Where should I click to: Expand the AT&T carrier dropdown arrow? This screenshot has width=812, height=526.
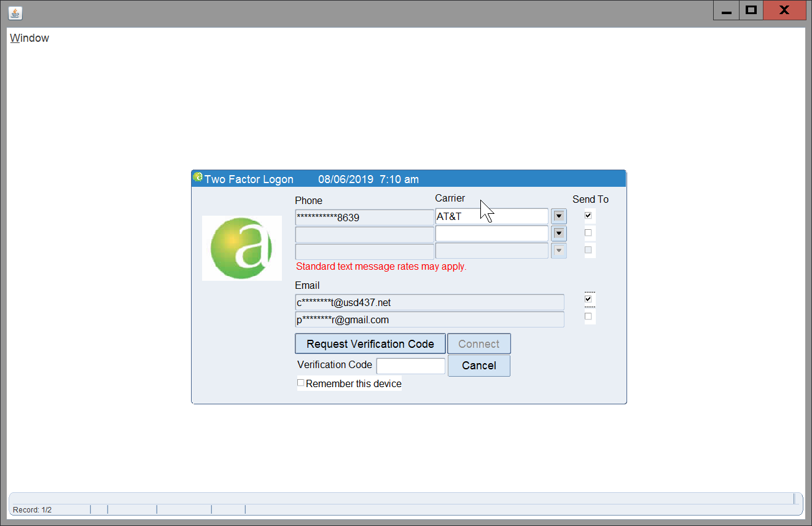pos(558,216)
